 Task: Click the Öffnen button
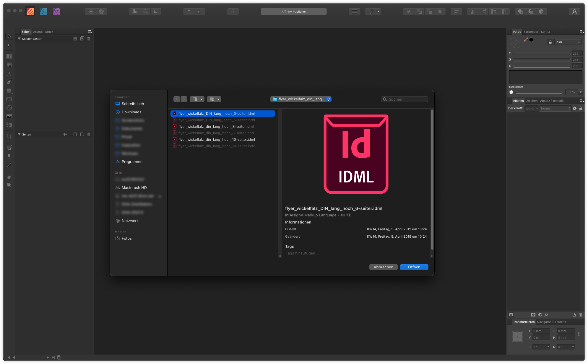414,267
